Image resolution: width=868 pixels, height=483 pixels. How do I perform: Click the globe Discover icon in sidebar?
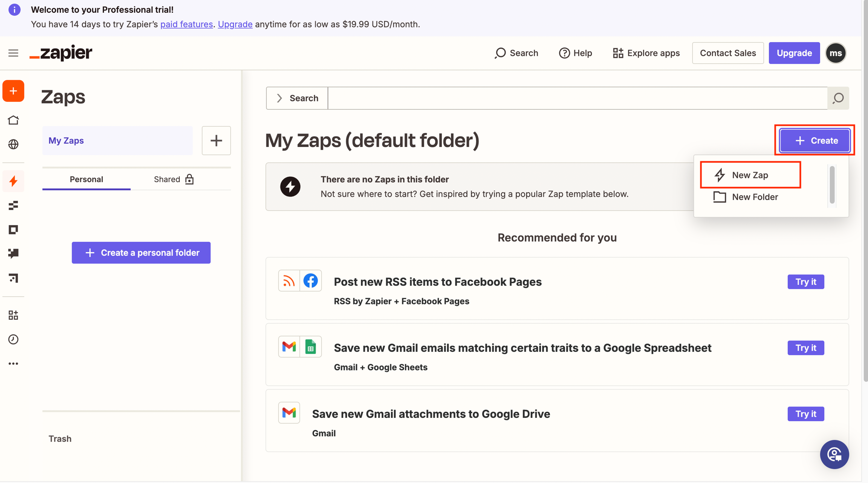(x=13, y=144)
